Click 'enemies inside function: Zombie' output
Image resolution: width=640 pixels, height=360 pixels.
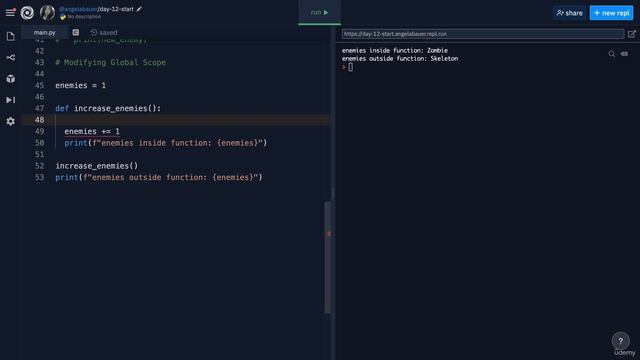[x=395, y=50]
